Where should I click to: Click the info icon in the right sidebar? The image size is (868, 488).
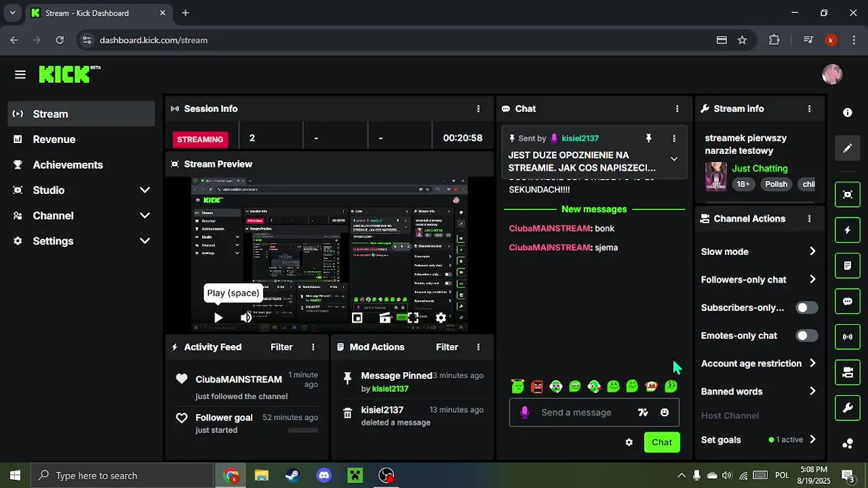[848, 113]
